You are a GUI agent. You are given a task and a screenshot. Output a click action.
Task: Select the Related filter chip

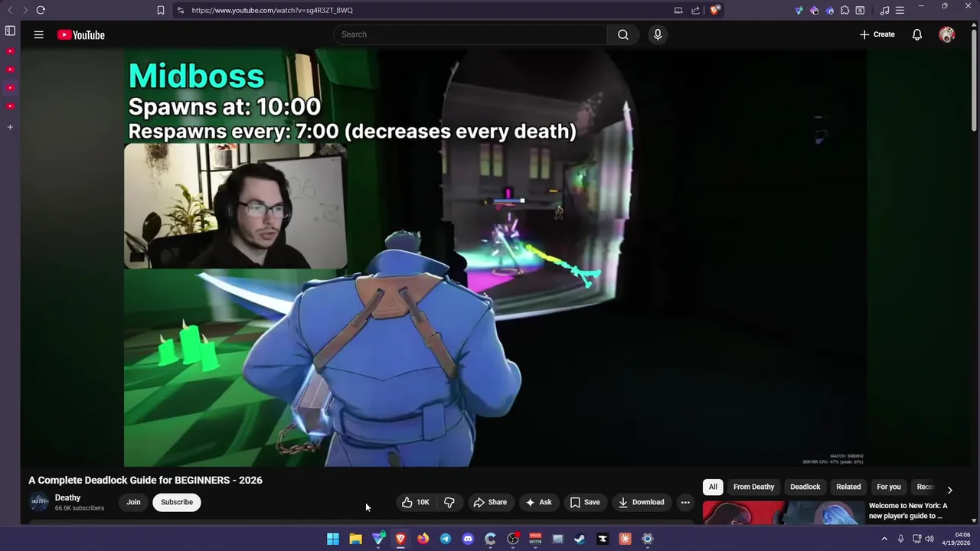pyautogui.click(x=848, y=487)
